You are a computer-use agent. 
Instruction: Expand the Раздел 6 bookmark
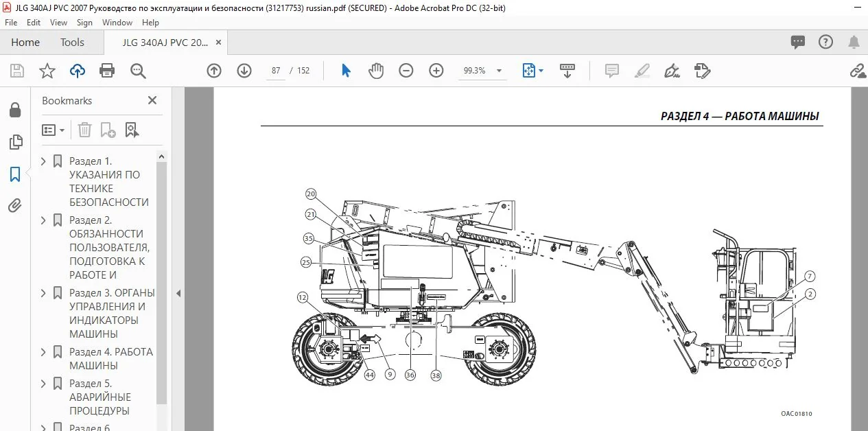pos(44,428)
